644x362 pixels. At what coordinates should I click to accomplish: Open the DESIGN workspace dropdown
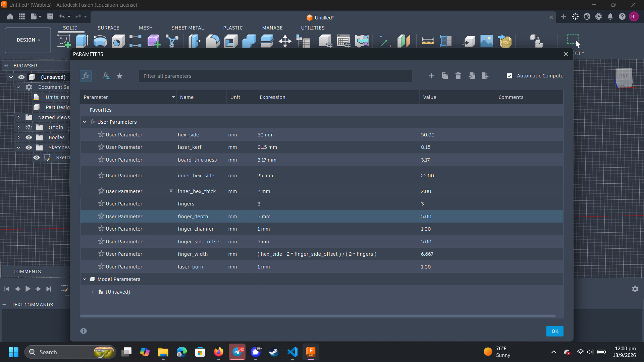[x=28, y=40]
